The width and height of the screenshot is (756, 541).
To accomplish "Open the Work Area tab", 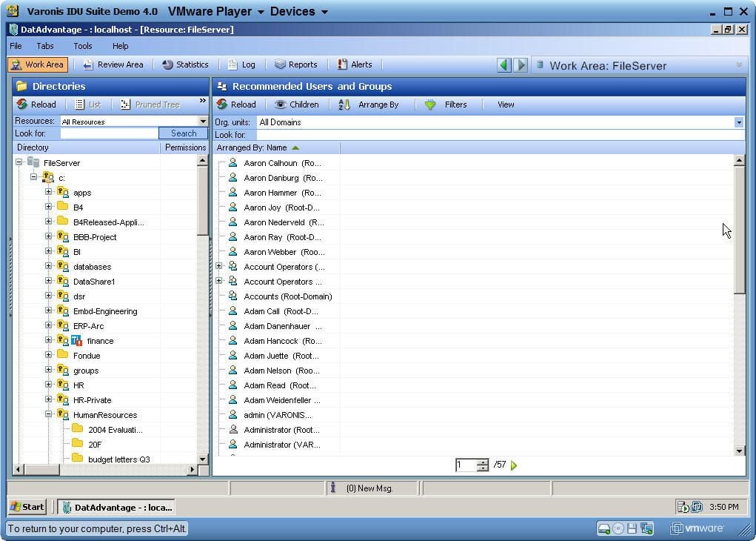I will (x=38, y=64).
